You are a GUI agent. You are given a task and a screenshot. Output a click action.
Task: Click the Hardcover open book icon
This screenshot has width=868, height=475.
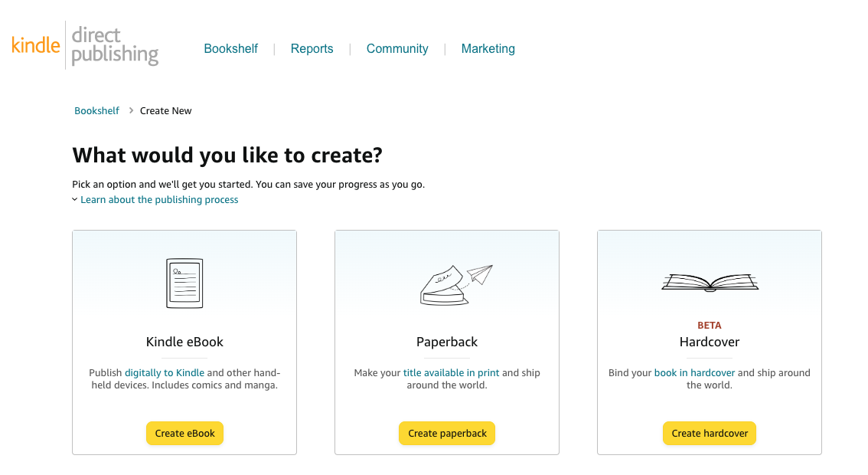pos(710,283)
